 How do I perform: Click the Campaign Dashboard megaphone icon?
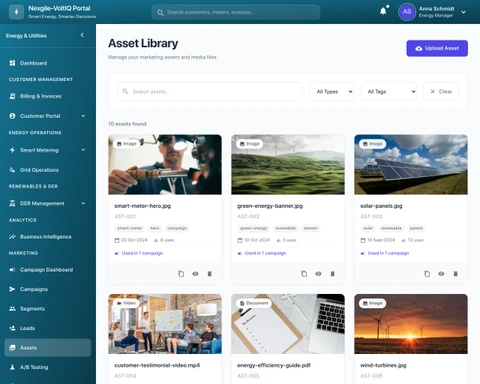[x=12, y=269]
